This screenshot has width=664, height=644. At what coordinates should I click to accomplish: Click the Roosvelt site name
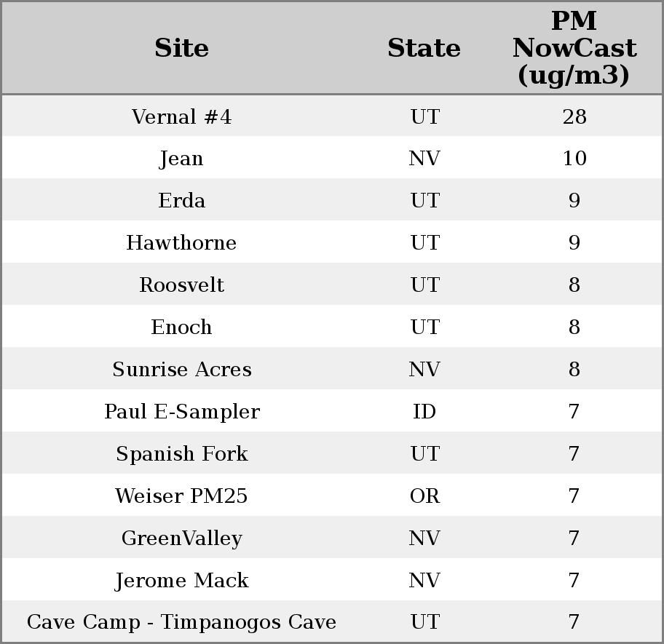pos(181,285)
